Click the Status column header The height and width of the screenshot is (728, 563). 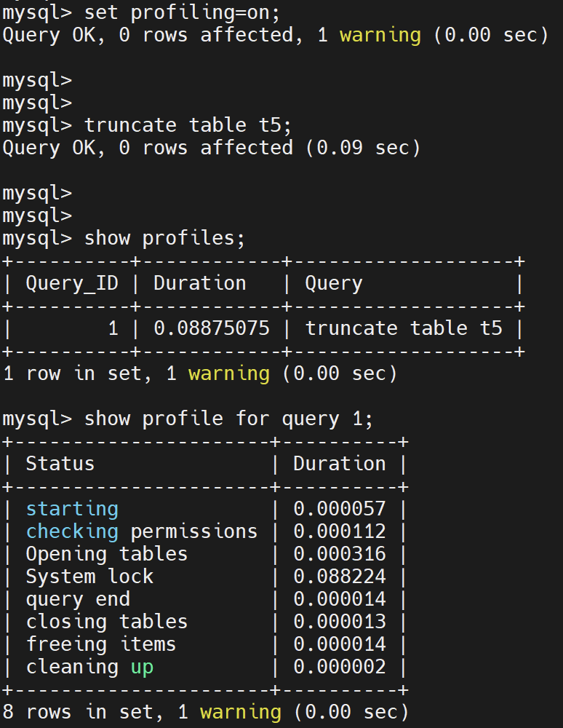pos(60,464)
